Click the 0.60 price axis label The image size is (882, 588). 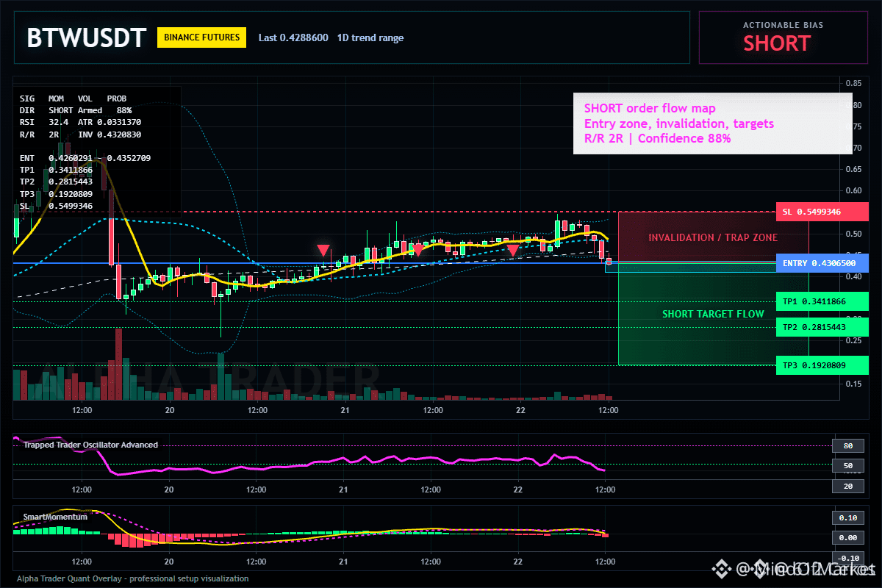coord(853,190)
